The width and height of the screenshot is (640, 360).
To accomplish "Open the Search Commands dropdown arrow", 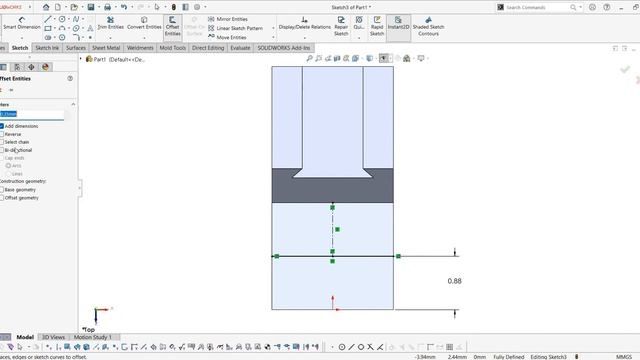I will 580,7.
